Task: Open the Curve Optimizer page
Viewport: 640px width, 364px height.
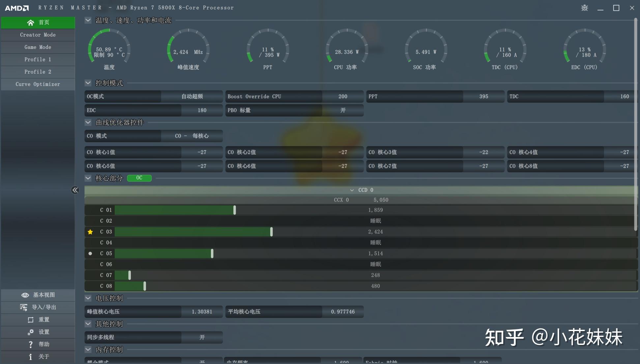Action: pos(38,84)
